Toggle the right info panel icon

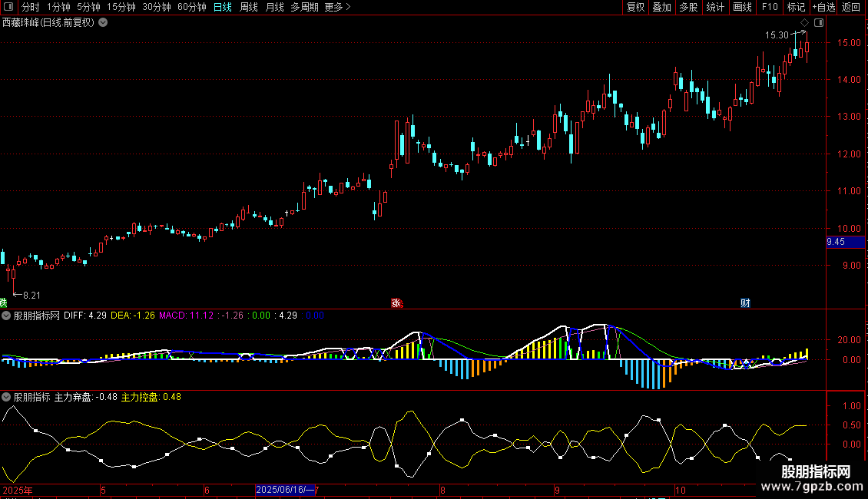pyautogui.click(x=819, y=23)
